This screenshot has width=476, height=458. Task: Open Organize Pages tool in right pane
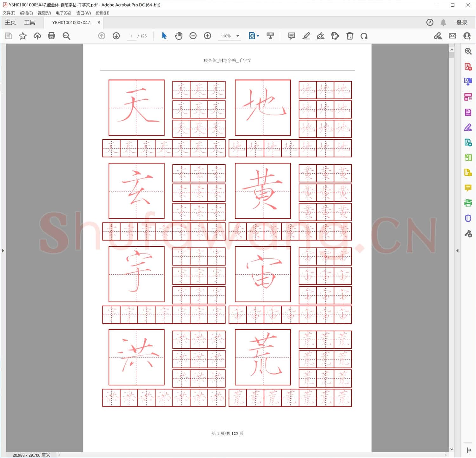coord(468,97)
